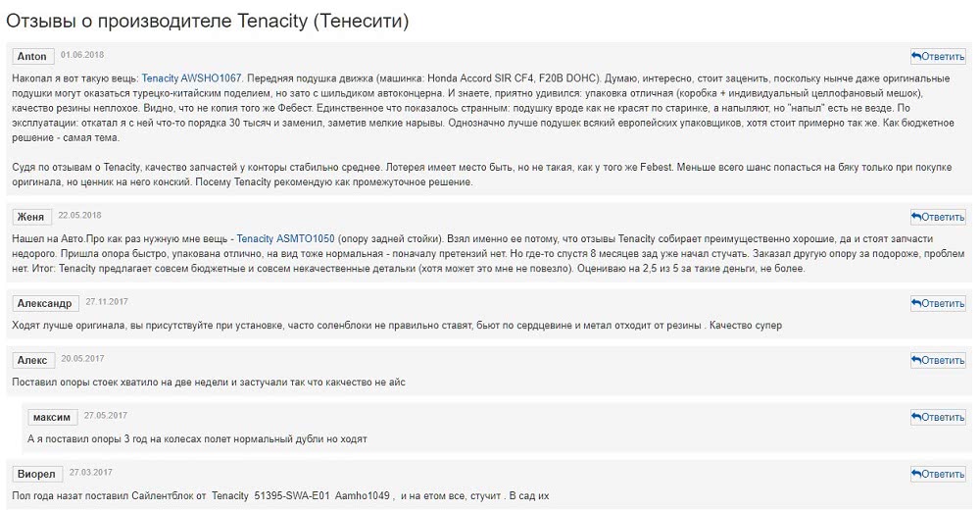Screen dimensions: 980x511
Task: Click the Anton username badge
Action: pos(32,56)
